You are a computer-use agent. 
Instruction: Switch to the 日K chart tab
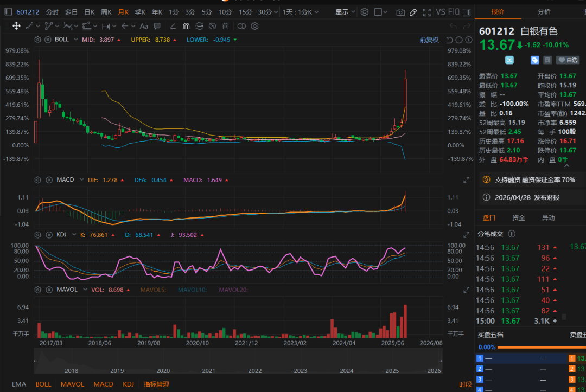(x=90, y=12)
